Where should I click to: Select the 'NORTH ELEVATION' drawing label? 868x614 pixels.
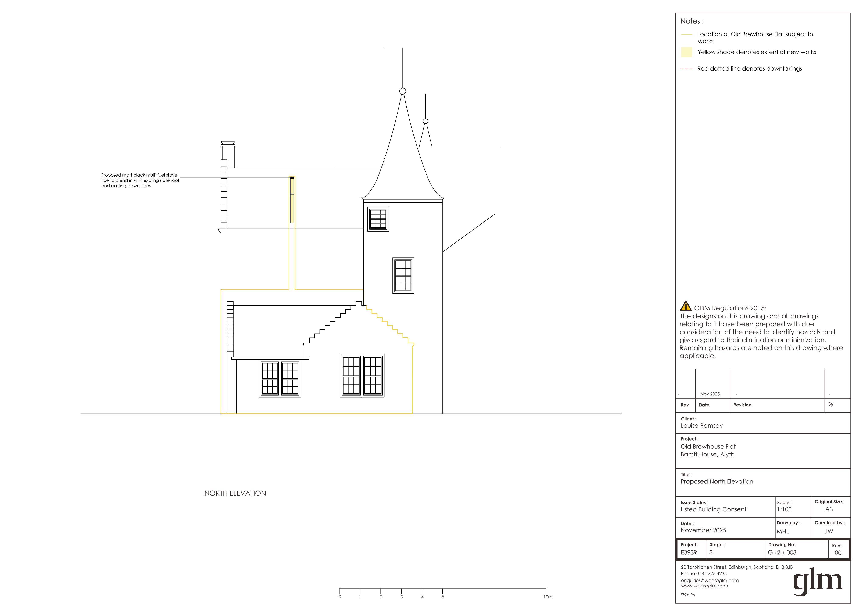235,493
